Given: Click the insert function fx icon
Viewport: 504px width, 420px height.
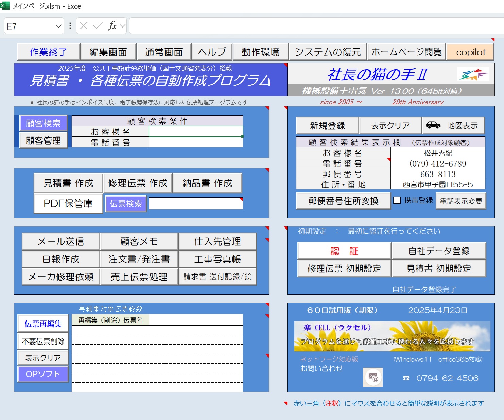Looking at the screenshot, I should [x=112, y=26].
